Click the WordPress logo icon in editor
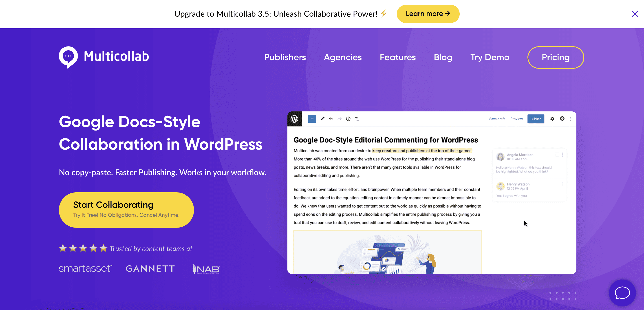 point(294,119)
